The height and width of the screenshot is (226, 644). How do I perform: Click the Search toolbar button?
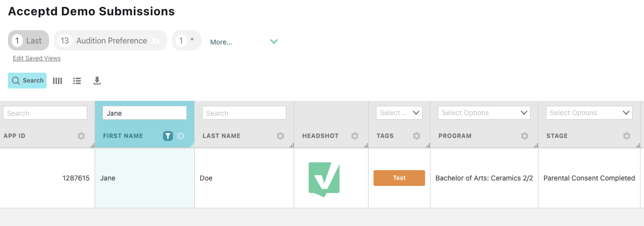(x=27, y=81)
